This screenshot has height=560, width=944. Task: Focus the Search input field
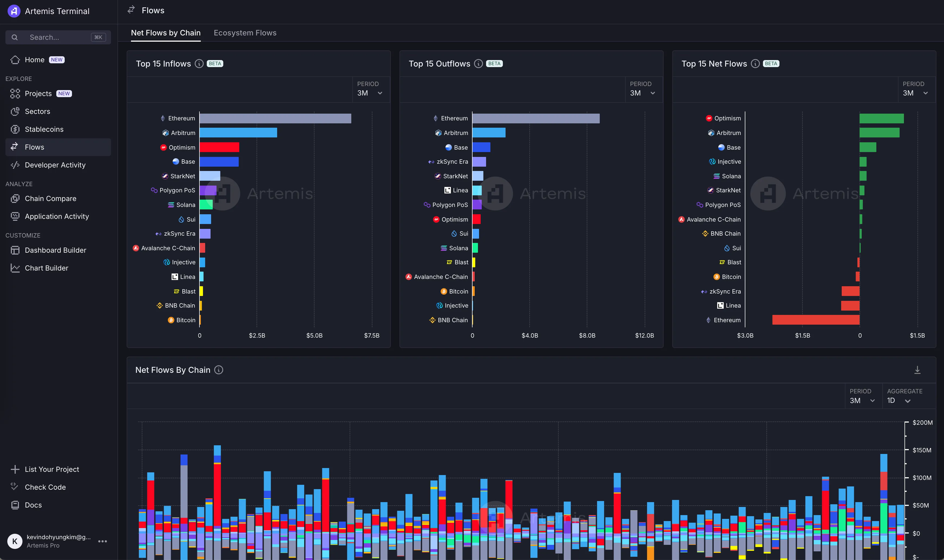[x=58, y=37]
